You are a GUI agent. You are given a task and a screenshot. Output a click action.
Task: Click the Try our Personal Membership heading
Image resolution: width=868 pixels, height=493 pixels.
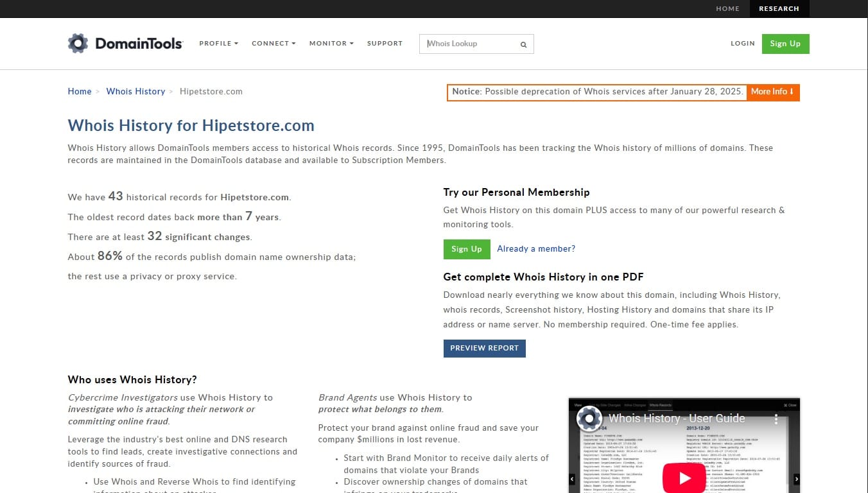coord(516,192)
